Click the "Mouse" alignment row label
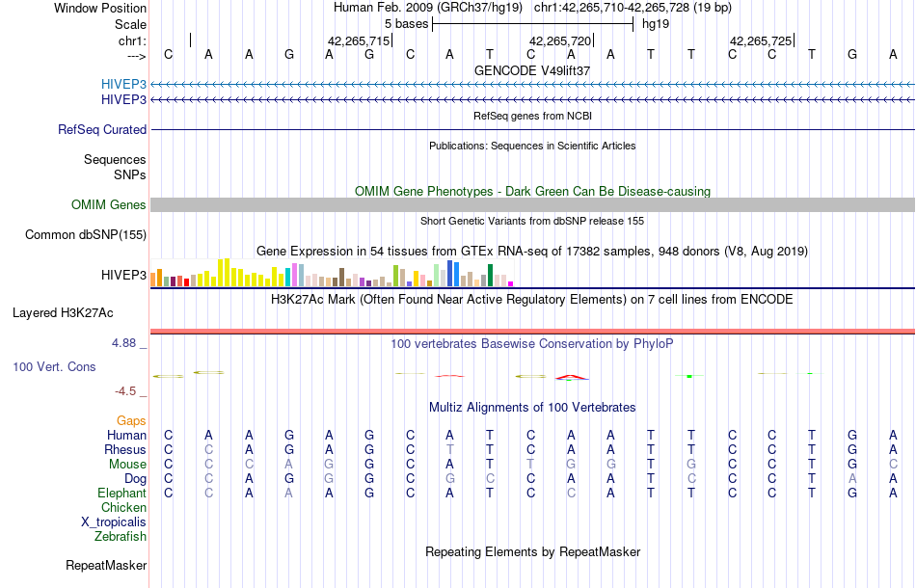Viewport: 916px width, 588px height. pyautogui.click(x=127, y=465)
